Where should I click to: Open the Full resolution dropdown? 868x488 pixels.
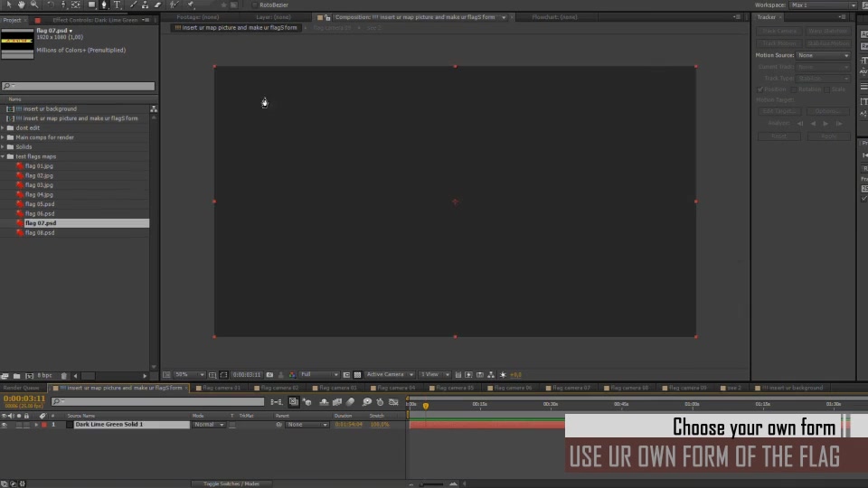(x=319, y=374)
